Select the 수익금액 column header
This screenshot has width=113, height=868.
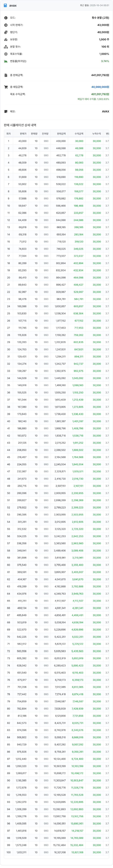(79, 134)
